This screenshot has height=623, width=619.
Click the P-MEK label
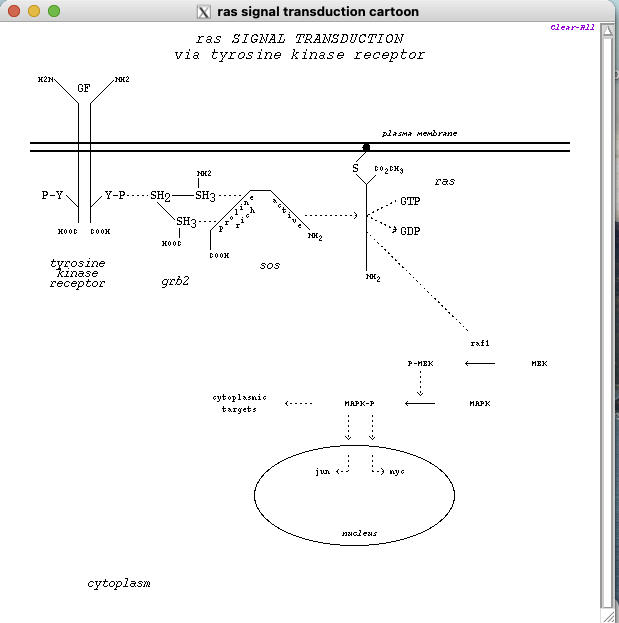pos(420,364)
